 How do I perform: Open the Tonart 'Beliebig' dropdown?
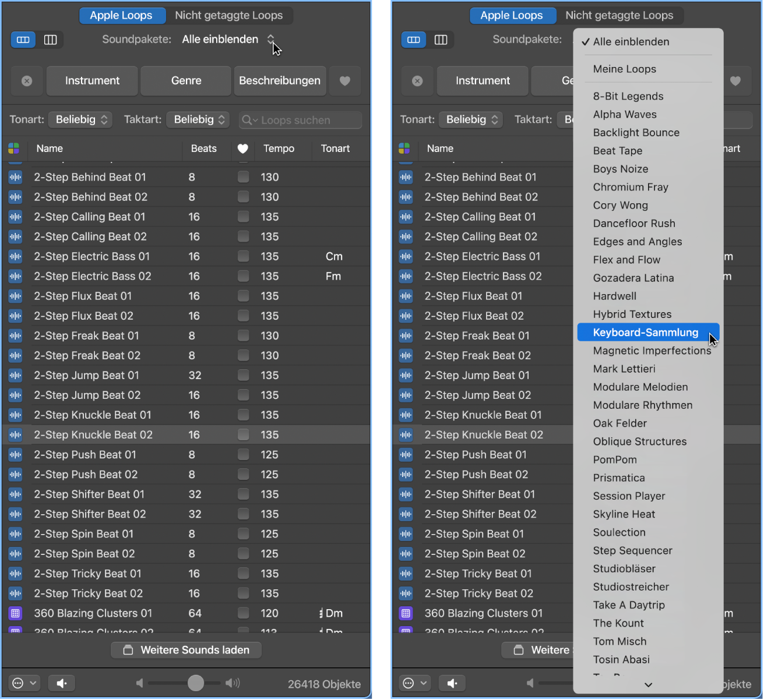tap(80, 119)
